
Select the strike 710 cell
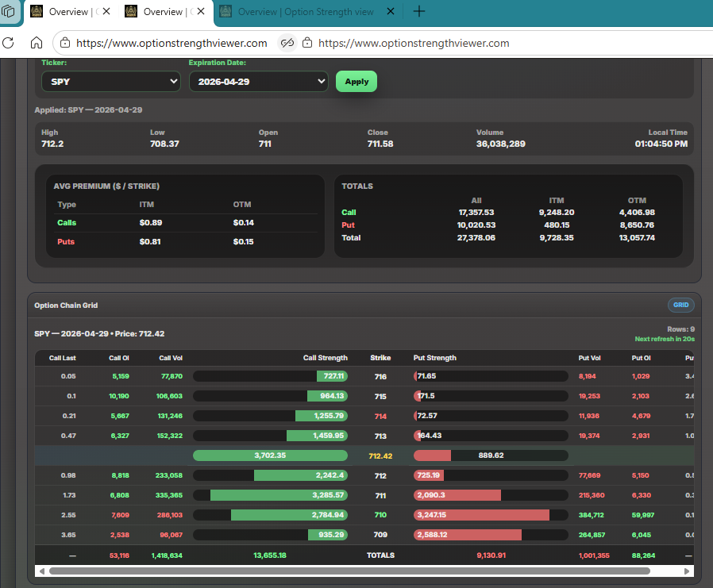coord(380,515)
